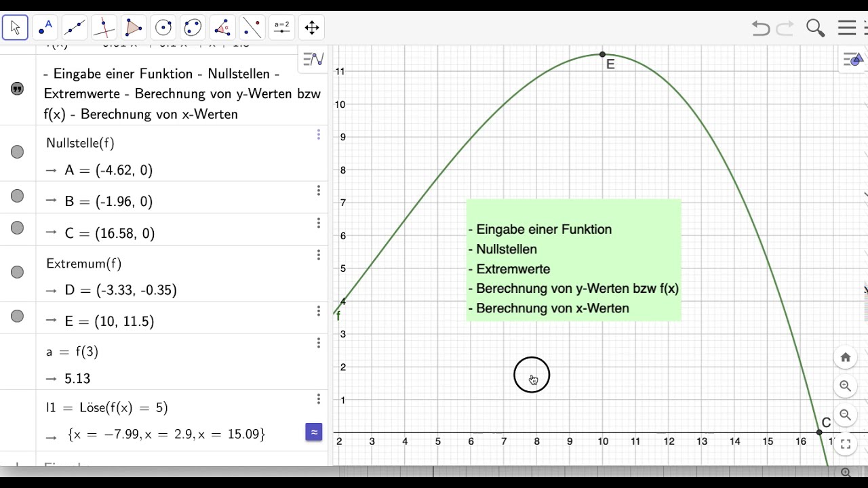Image resolution: width=868 pixels, height=488 pixels.
Task: Toggle numeric approximation for Löse result
Action: point(314,432)
